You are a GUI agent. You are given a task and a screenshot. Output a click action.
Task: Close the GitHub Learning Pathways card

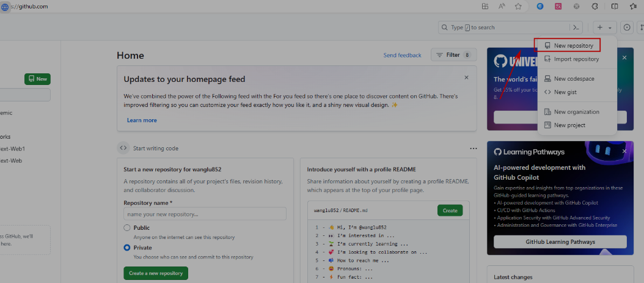tap(624, 151)
